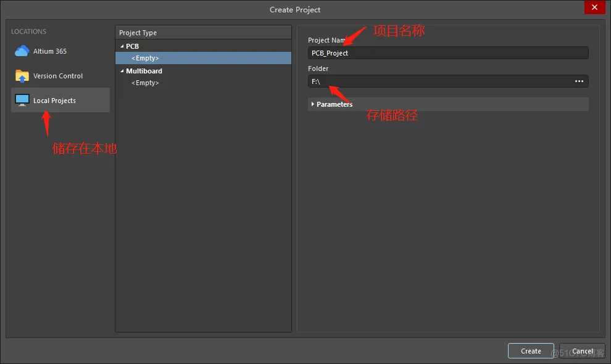Click the Local Projects monitor icon
This screenshot has height=364, width=611.
click(x=22, y=101)
